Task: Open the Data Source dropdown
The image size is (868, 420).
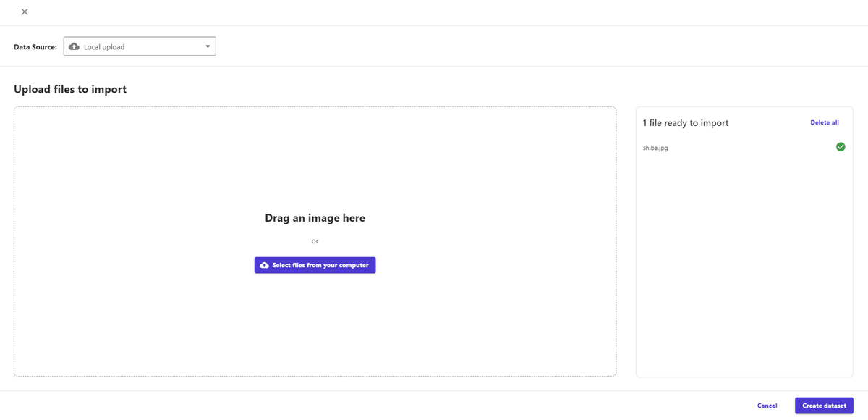Action: click(140, 46)
